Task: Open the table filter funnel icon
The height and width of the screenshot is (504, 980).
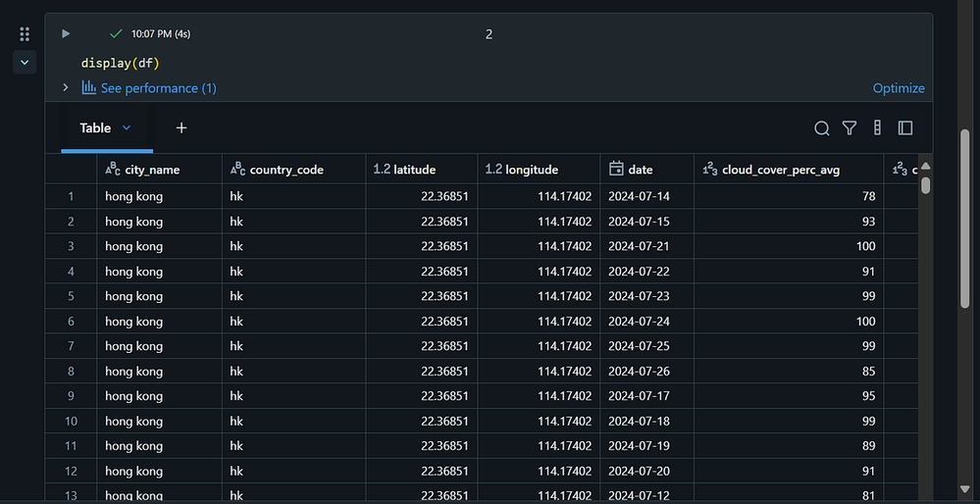Action: pos(850,128)
